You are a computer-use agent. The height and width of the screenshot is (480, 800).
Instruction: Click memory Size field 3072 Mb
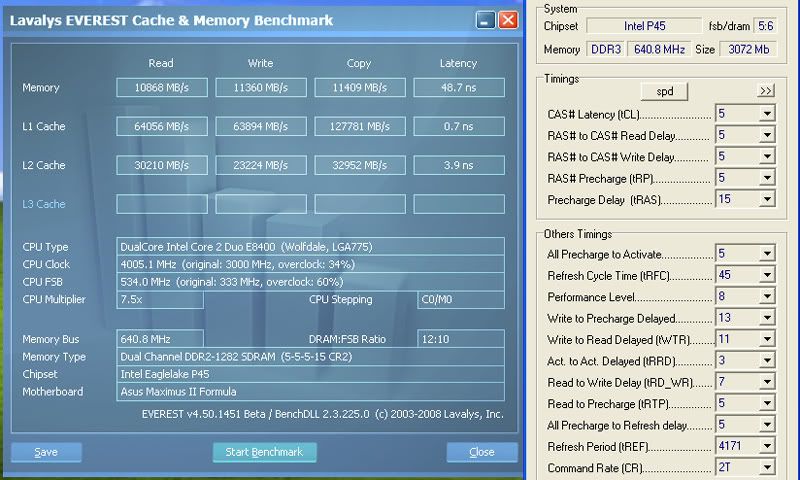pyautogui.click(x=748, y=49)
